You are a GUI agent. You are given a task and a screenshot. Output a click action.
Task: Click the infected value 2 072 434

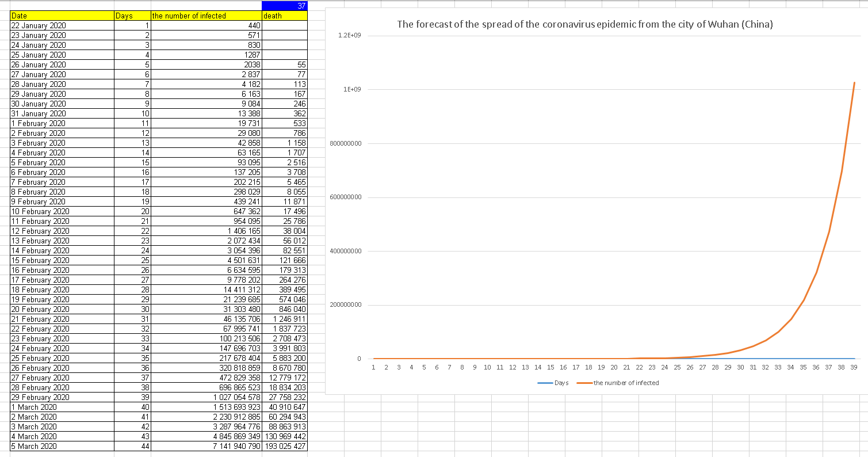[x=206, y=241]
